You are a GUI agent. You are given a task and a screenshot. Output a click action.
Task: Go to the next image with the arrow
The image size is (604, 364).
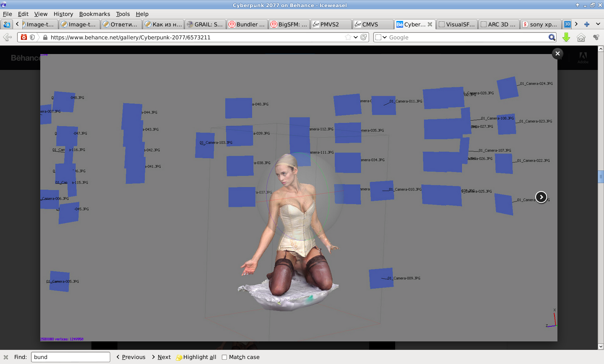tap(542, 197)
